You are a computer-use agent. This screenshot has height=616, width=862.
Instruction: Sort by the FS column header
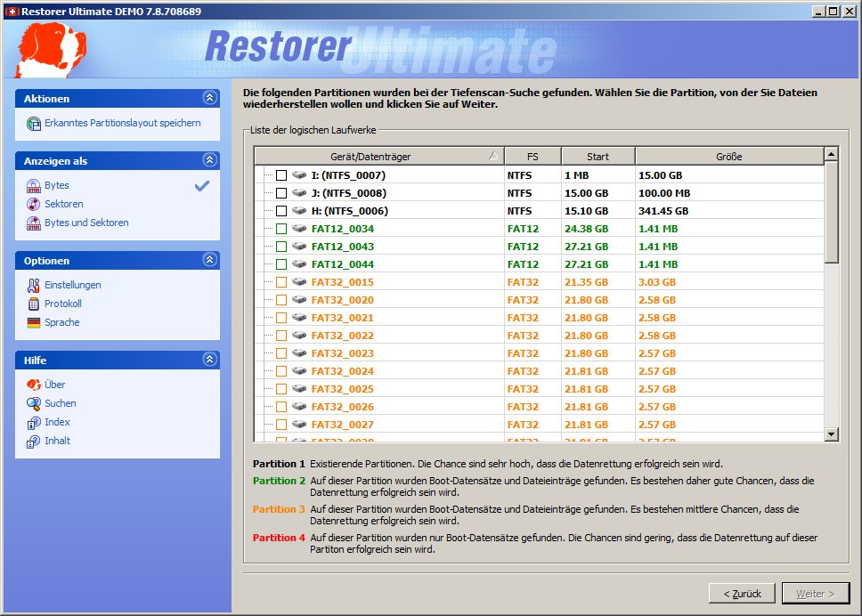tap(533, 157)
